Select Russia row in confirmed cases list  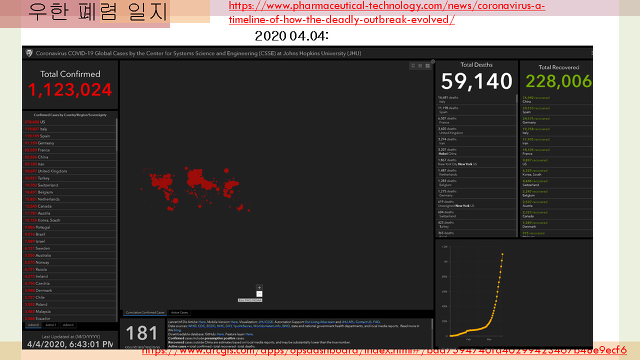pyautogui.click(x=70, y=269)
